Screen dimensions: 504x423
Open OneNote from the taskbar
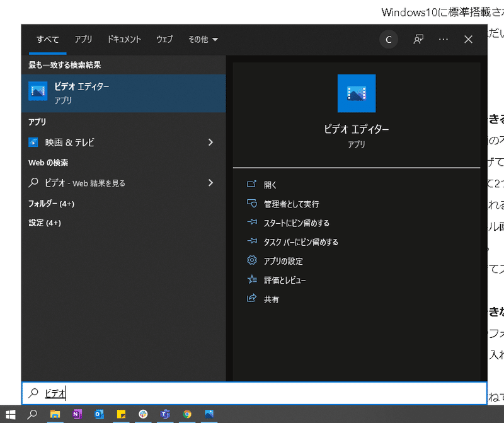click(x=77, y=414)
